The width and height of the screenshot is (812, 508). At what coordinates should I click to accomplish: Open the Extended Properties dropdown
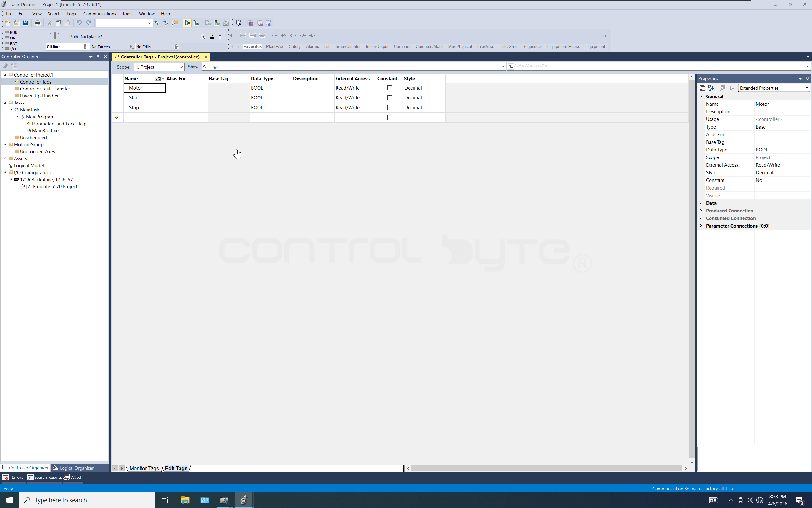[774, 88]
